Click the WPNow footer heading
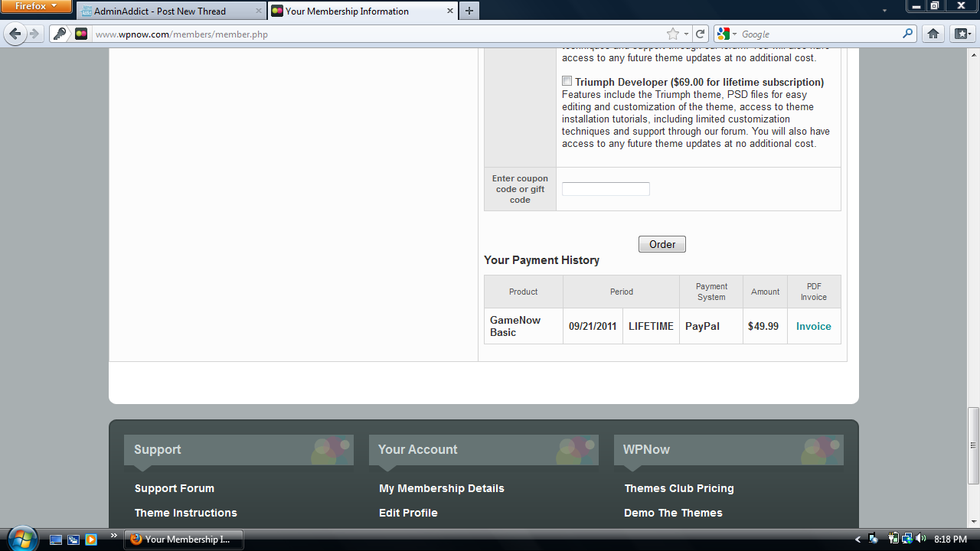The width and height of the screenshot is (980, 551). (646, 449)
